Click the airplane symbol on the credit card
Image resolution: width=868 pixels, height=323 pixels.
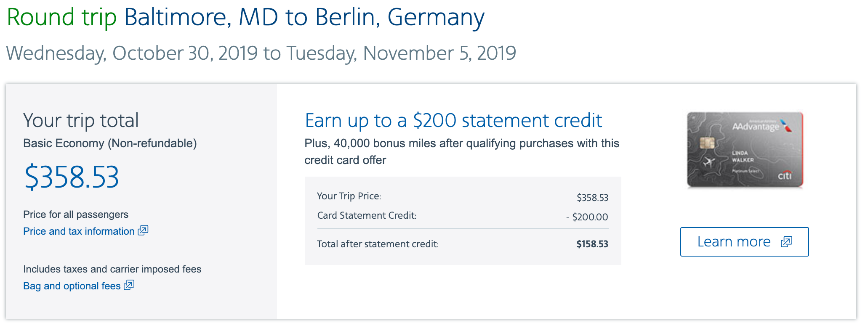[709, 162]
